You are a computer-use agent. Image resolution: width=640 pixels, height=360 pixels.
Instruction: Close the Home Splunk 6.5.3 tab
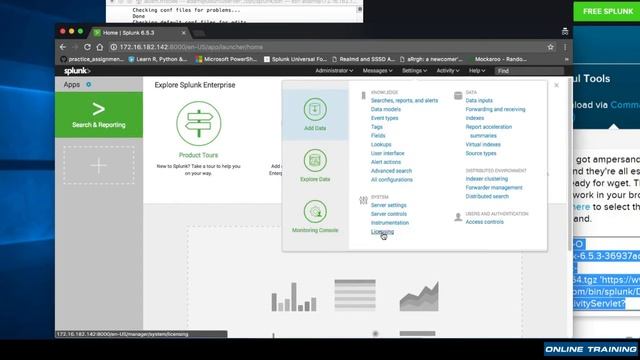click(x=184, y=33)
